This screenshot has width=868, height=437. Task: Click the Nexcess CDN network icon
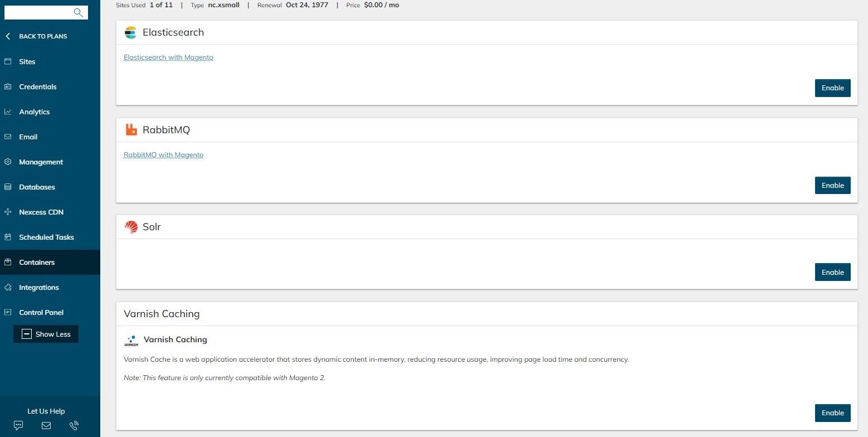(8, 212)
